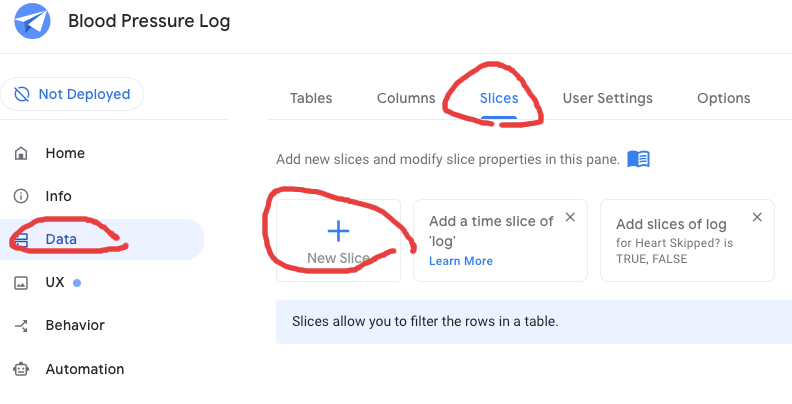792x404 pixels.
Task: Select the Slices tab
Action: tap(499, 98)
